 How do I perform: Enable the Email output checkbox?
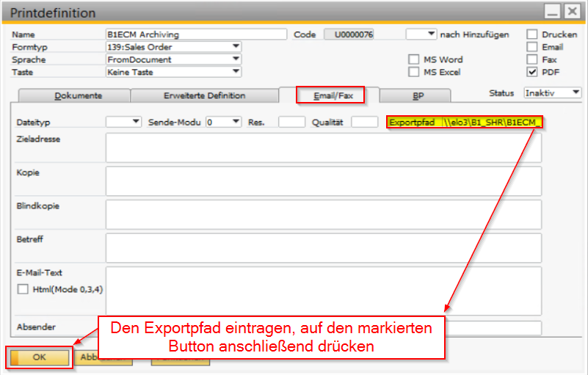coord(531,47)
